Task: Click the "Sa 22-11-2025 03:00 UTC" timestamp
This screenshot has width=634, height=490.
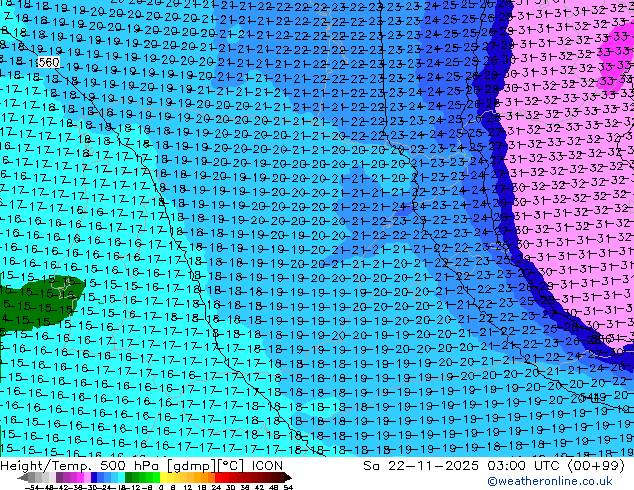Action: point(463,466)
